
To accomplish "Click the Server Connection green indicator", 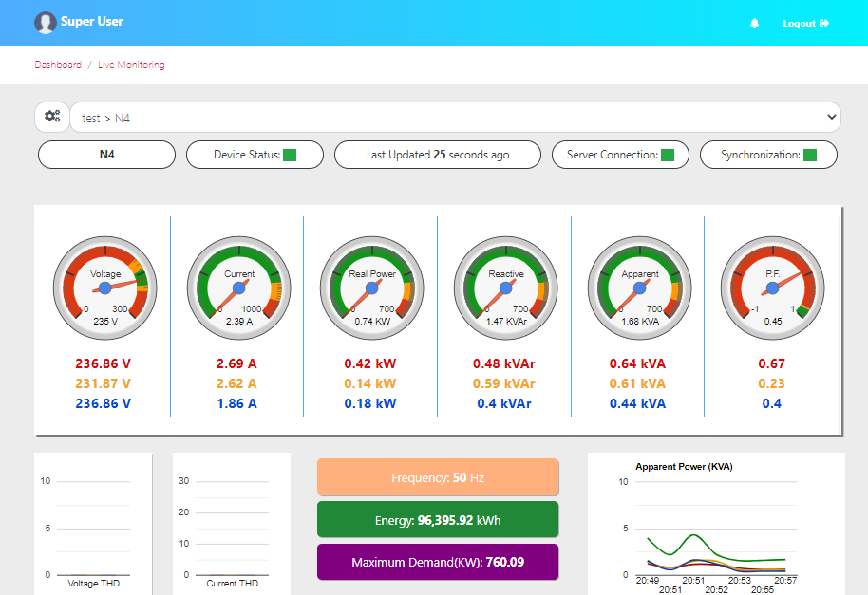I will (668, 155).
